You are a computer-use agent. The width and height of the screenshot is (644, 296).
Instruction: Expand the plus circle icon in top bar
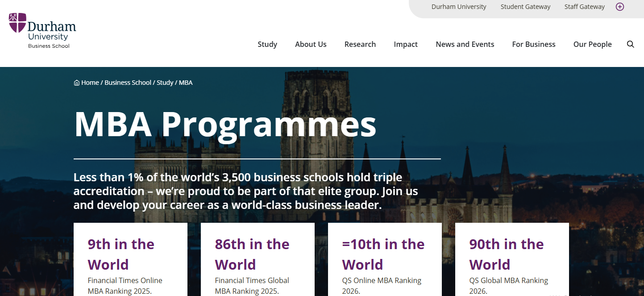(619, 7)
